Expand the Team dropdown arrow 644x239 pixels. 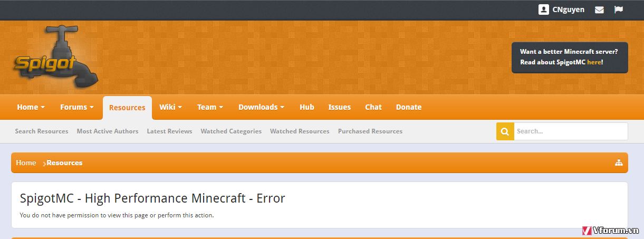221,107
